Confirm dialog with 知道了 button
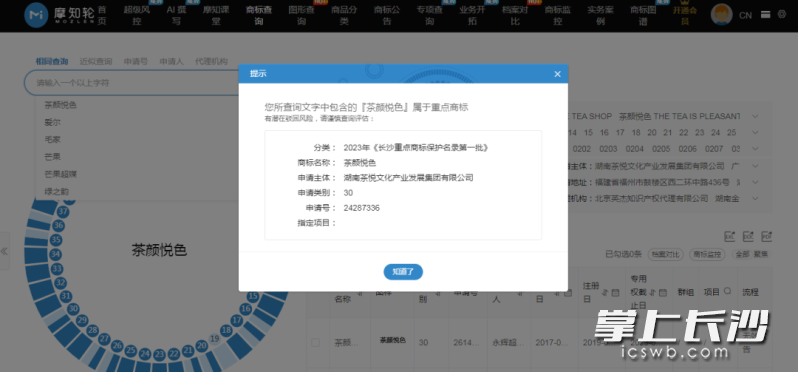Screen dimensions: 798x372 point(403,272)
